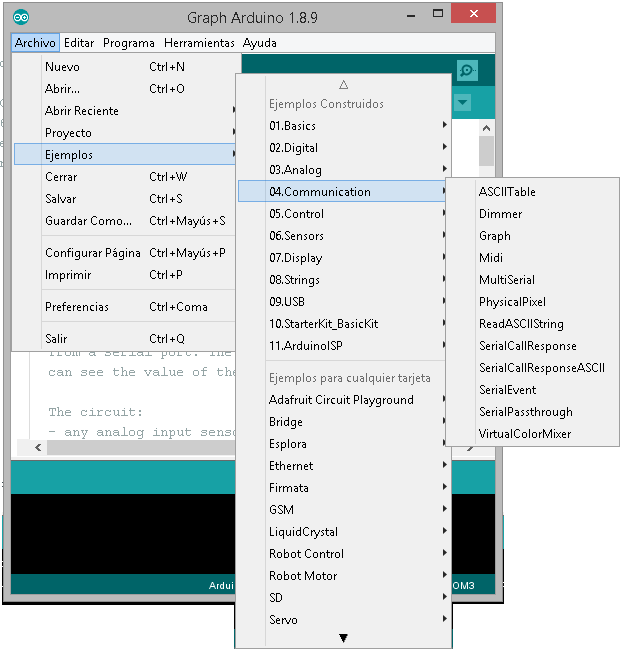Open the SerialPassthrough example

(532, 412)
